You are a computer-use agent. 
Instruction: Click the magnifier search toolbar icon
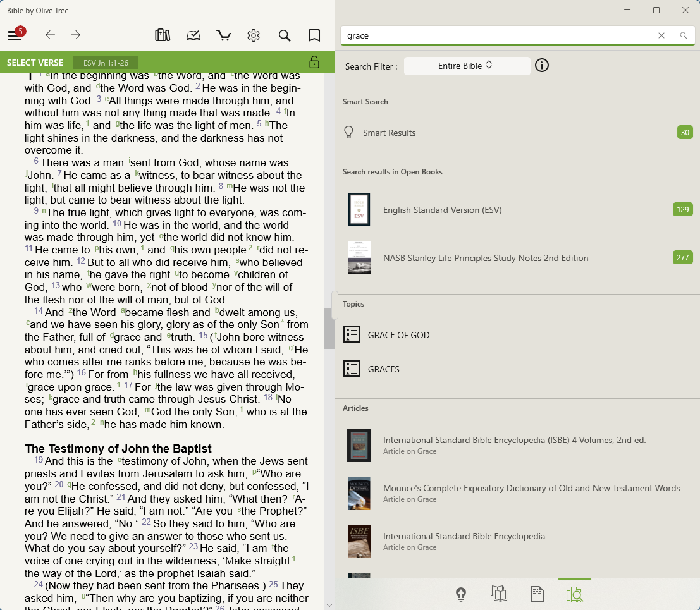tap(285, 35)
